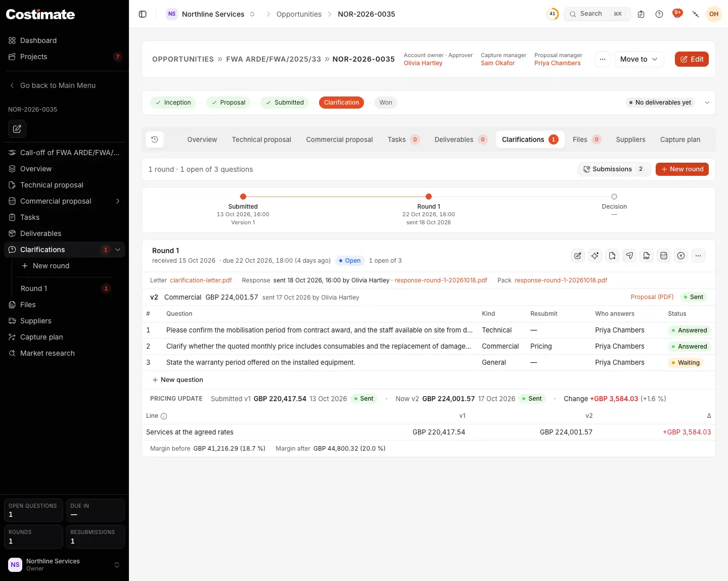Select the Submitted stage pill

coord(285,103)
